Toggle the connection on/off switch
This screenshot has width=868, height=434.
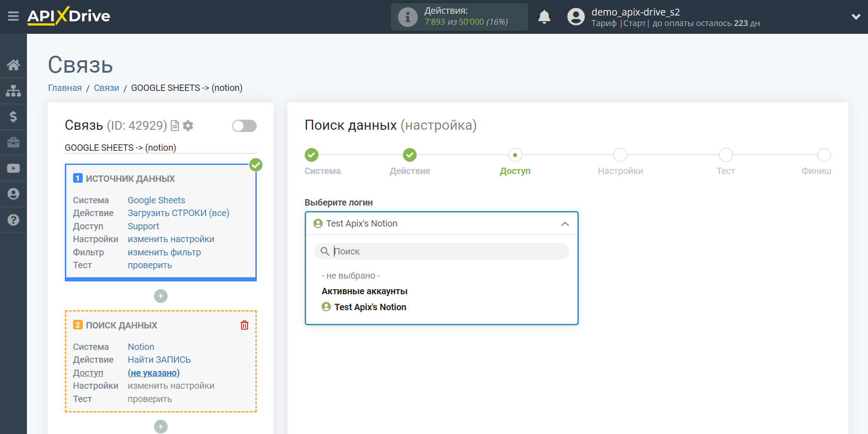[x=244, y=126]
